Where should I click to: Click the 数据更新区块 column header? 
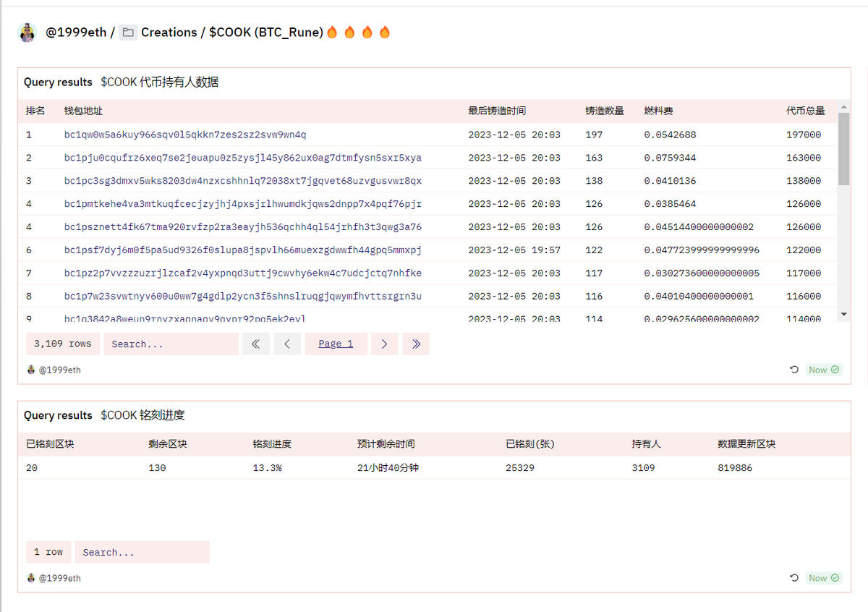click(x=746, y=444)
